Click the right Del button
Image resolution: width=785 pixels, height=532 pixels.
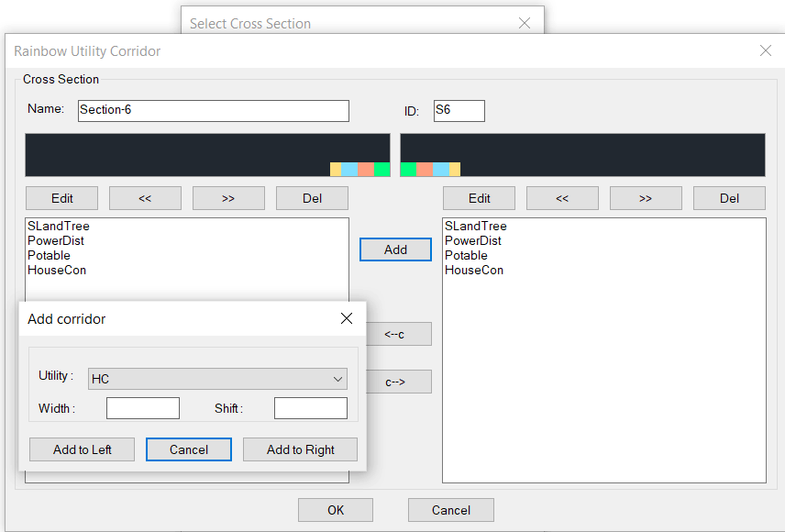(x=729, y=198)
